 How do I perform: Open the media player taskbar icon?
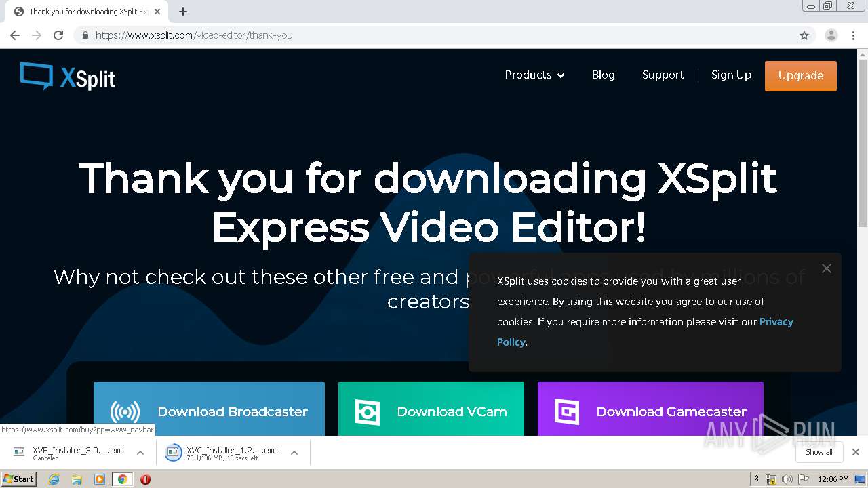coord(100,479)
